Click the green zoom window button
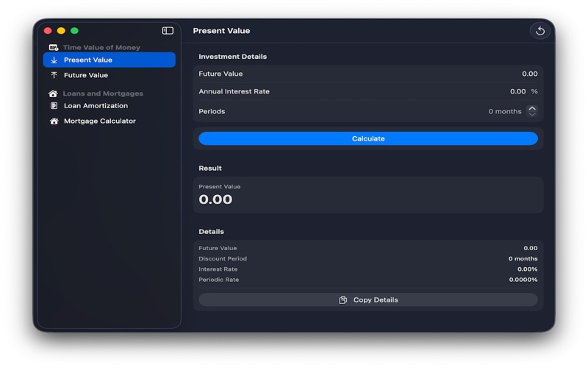Image resolution: width=588 pixels, height=368 pixels. [75, 31]
